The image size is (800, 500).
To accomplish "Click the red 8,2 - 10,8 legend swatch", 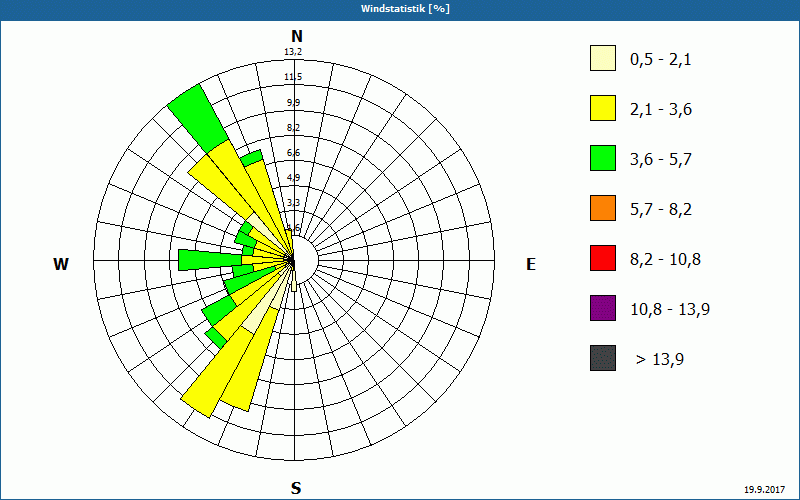I will click(x=603, y=258).
